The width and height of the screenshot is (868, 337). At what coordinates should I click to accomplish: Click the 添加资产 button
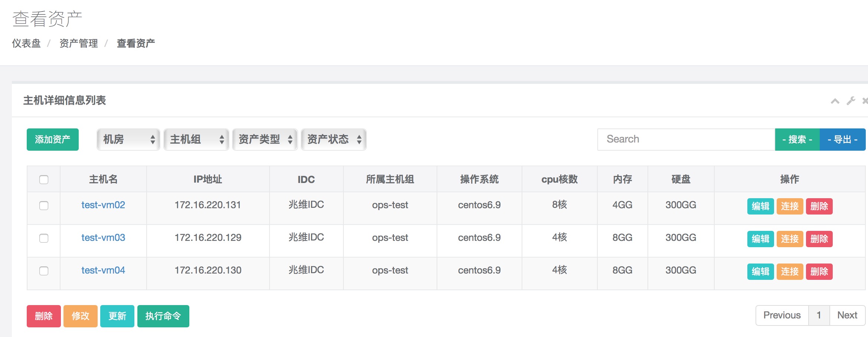(x=53, y=140)
